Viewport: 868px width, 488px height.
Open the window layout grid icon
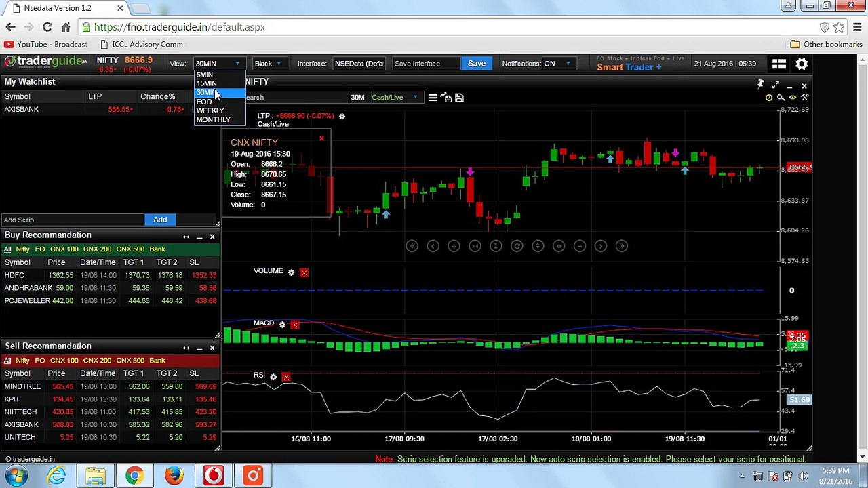(779, 64)
